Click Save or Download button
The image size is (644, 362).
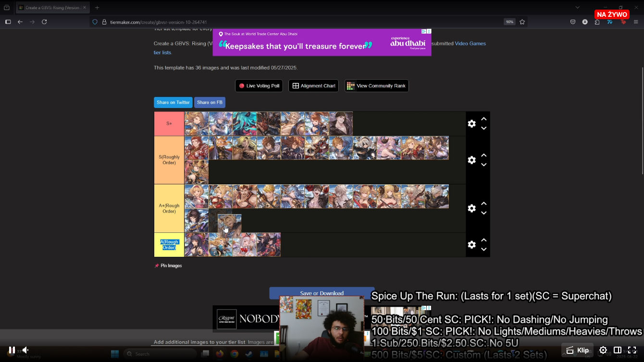click(322, 293)
